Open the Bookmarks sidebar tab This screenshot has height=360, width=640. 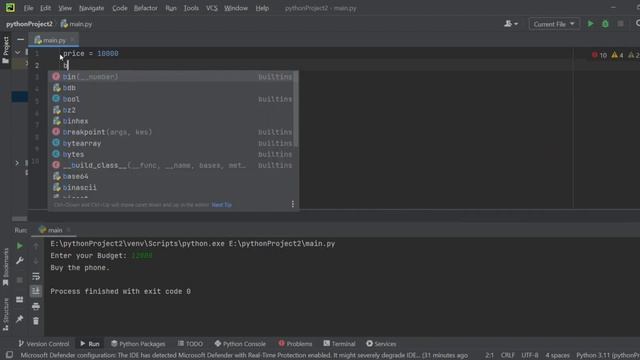coord(5,267)
